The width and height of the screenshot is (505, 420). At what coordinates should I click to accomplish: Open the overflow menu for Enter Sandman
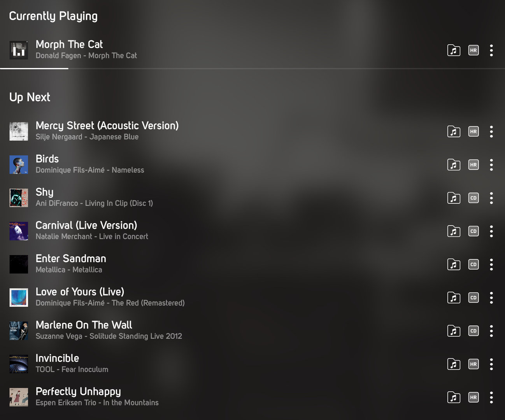point(491,264)
